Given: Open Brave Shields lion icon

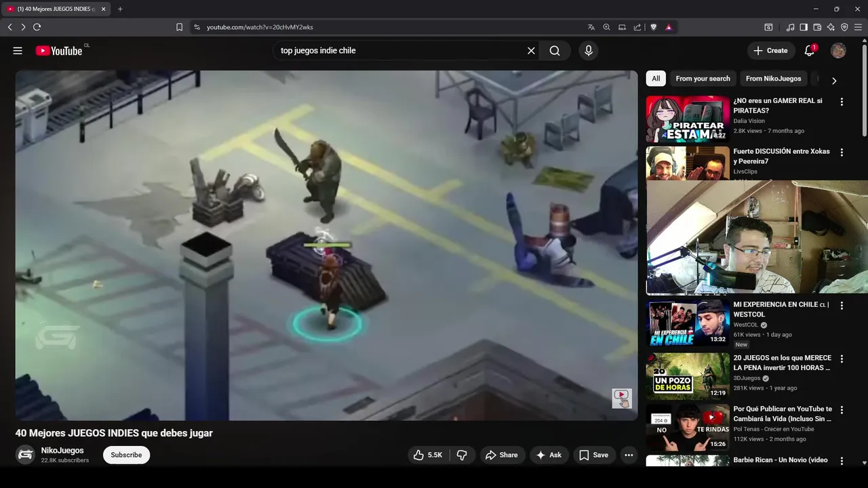Looking at the screenshot, I should (654, 27).
